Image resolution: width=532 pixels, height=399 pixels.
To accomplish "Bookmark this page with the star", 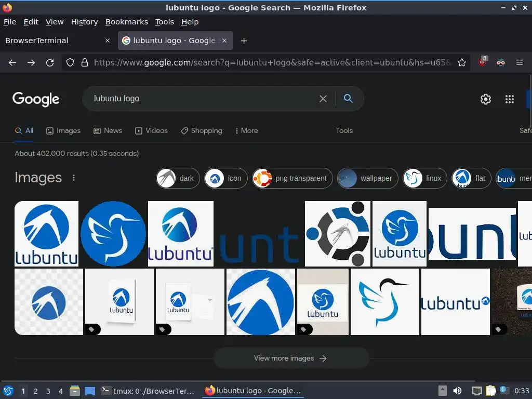I will [462, 62].
